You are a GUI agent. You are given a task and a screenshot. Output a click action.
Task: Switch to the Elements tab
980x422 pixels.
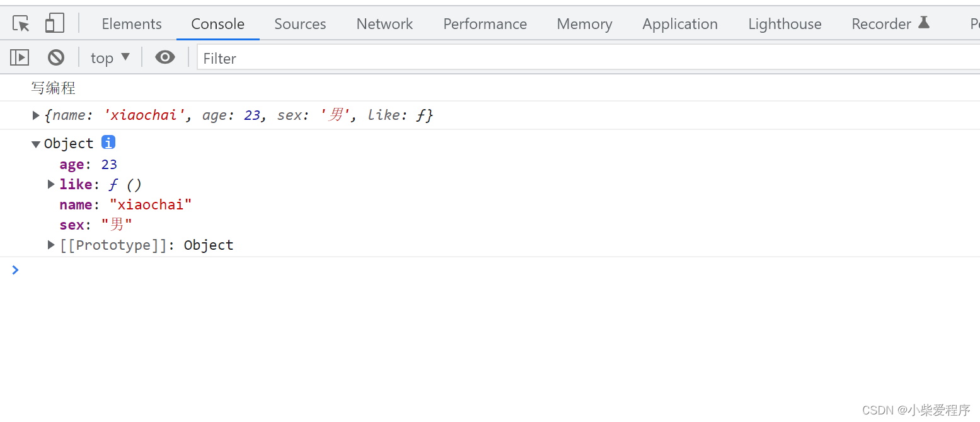point(132,24)
